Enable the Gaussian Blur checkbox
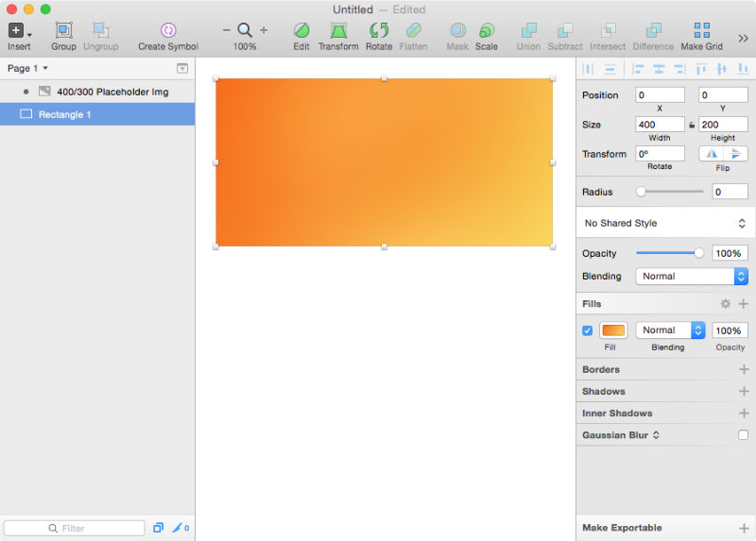This screenshot has width=756, height=541. [x=742, y=435]
